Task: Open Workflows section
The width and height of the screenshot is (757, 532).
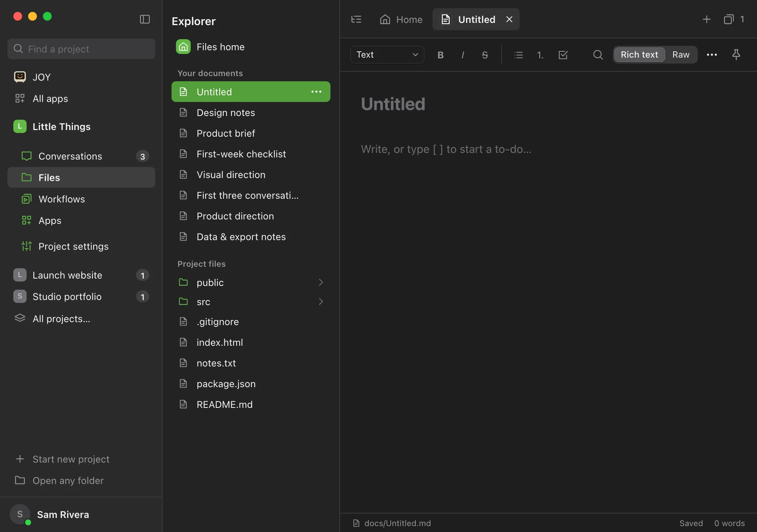Action: [x=81, y=199]
